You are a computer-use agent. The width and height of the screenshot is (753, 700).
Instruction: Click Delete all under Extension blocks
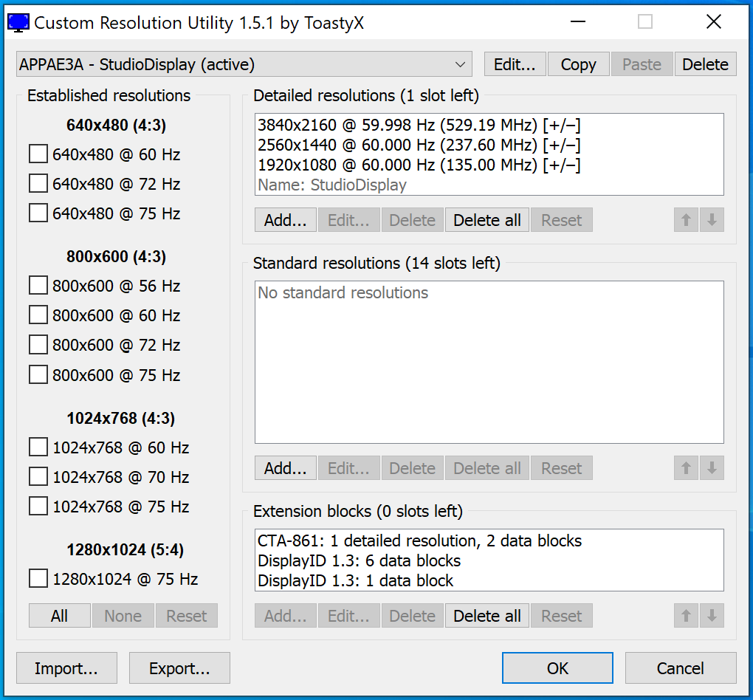click(486, 616)
